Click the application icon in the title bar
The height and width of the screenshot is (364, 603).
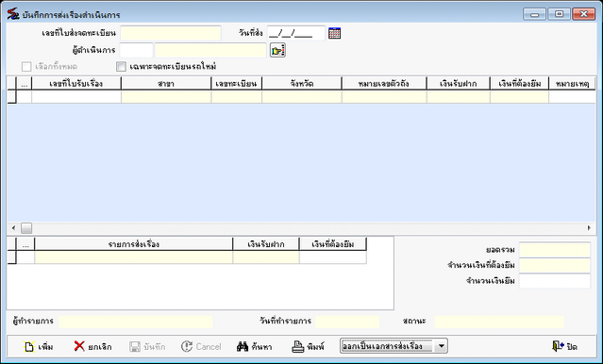click(x=13, y=14)
